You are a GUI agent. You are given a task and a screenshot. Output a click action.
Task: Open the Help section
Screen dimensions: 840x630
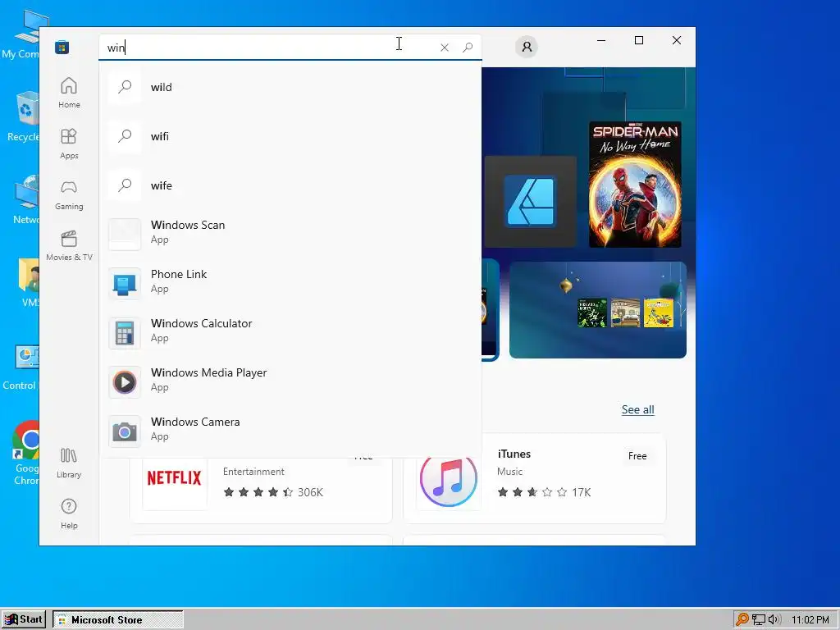point(69,514)
